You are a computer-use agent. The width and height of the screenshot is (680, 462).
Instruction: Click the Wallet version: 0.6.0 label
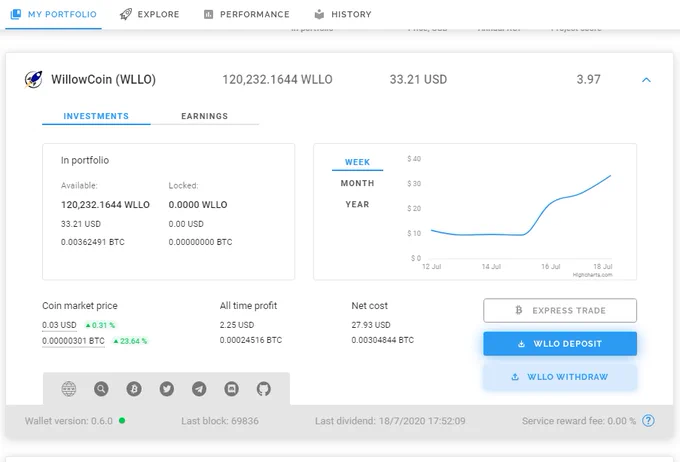(69, 421)
